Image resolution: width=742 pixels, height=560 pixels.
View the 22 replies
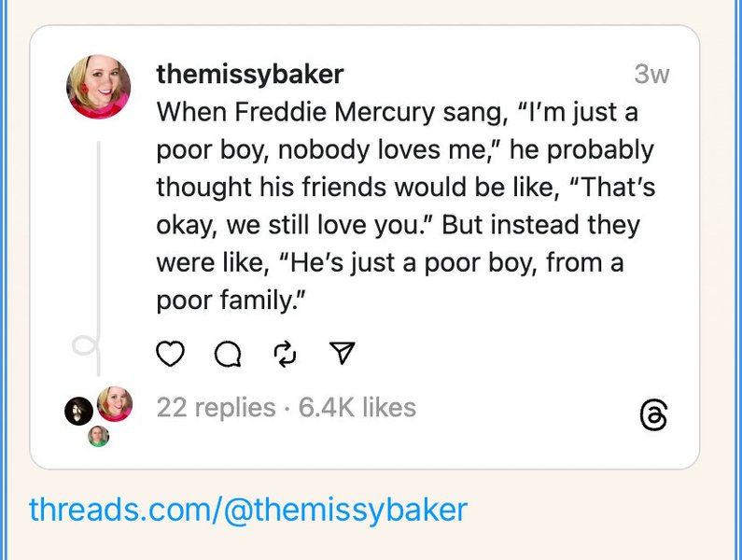tap(216, 408)
